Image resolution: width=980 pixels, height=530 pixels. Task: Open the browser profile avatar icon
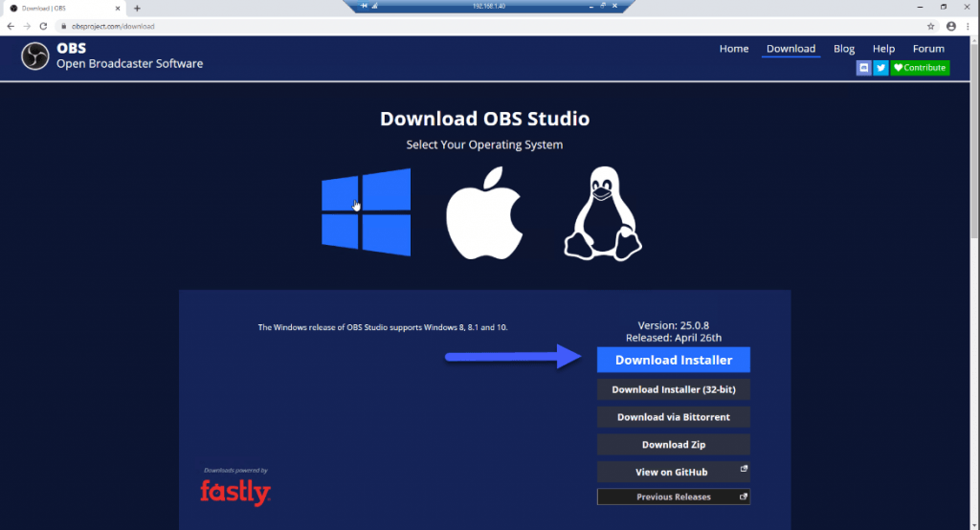pyautogui.click(x=951, y=26)
